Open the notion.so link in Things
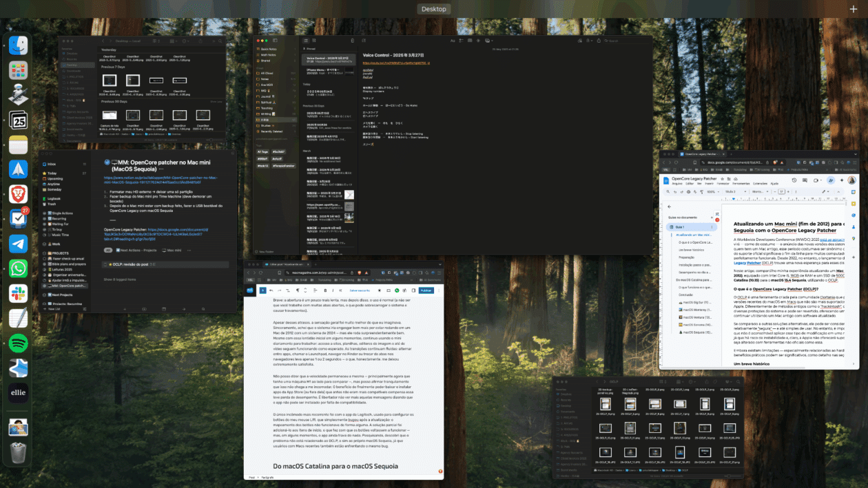The image size is (868, 488). (x=161, y=180)
